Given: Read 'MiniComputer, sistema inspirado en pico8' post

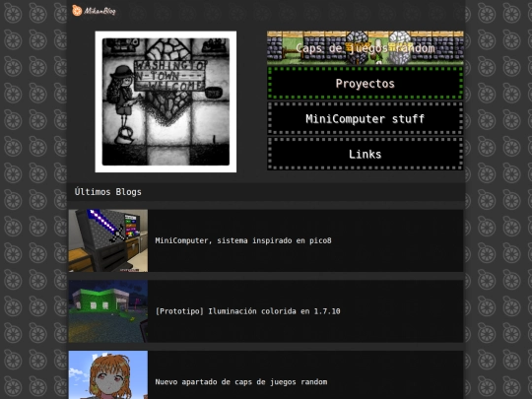Looking at the screenshot, I should pyautogui.click(x=243, y=240).
